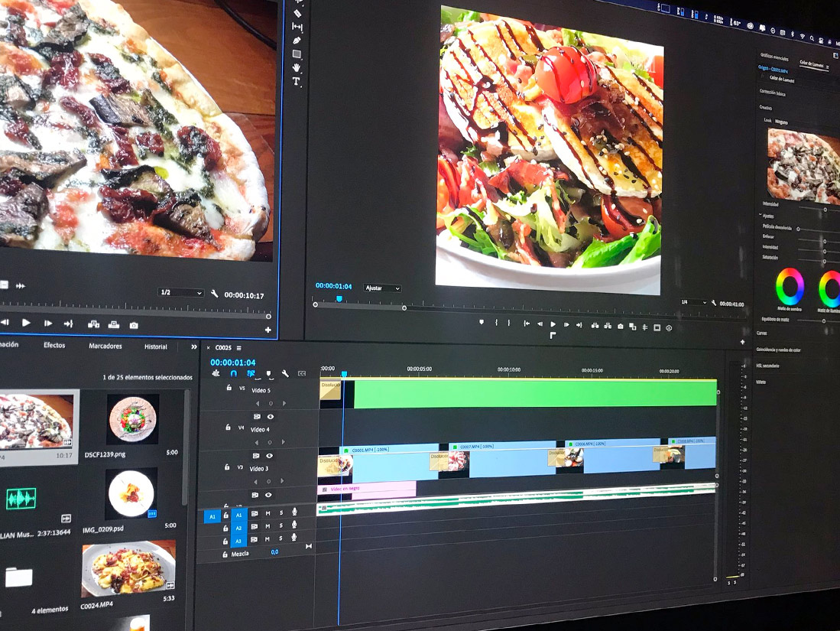Viewport: 840px width, 631px height.
Task: Solo audio track A2
Action: coord(281,526)
